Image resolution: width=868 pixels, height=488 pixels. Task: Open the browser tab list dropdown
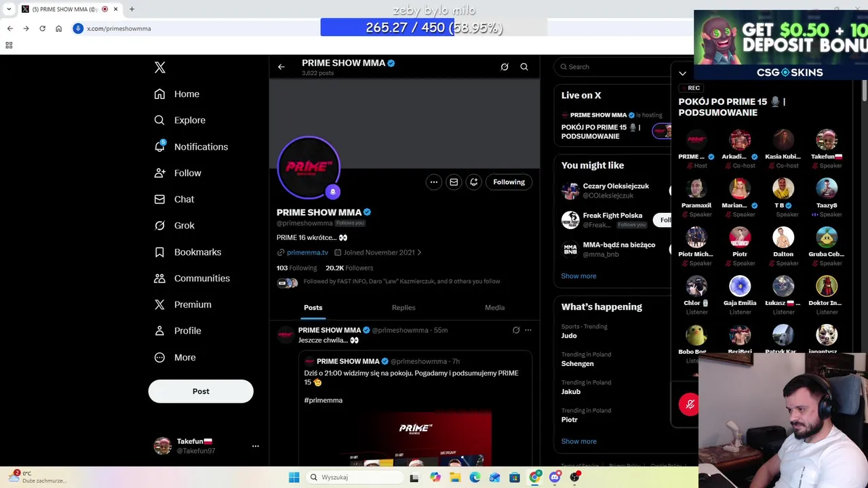click(9, 9)
